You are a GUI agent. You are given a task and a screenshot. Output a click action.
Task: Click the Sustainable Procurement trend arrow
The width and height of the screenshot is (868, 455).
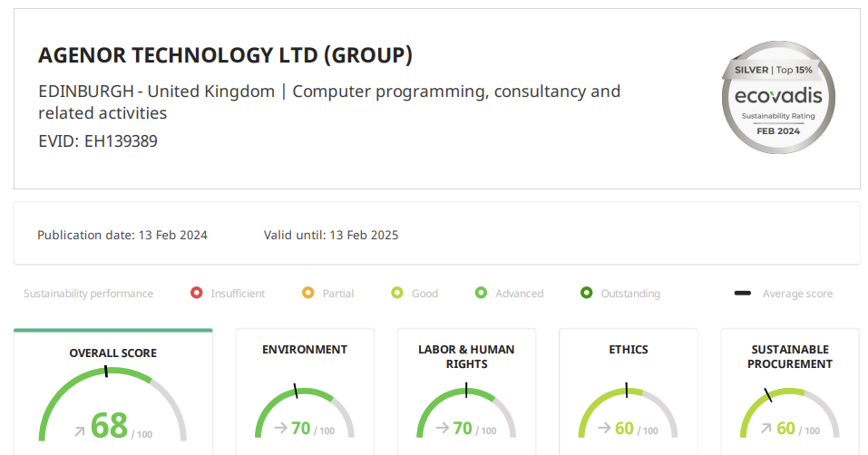766,428
